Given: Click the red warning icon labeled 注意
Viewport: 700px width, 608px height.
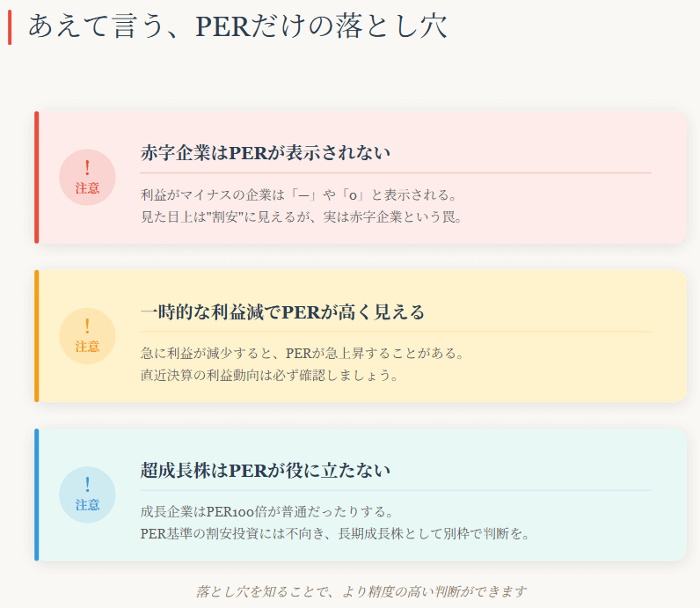Looking at the screenshot, I should coord(87,177).
